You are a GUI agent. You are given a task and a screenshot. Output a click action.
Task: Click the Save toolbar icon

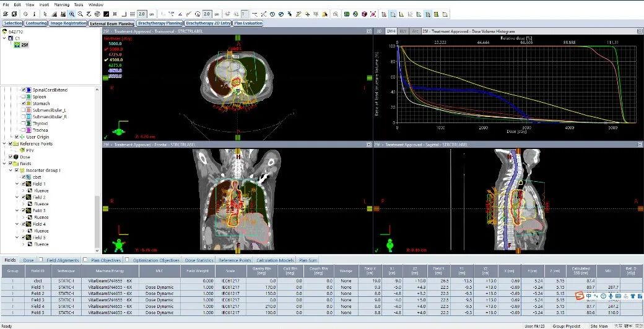(x=14, y=14)
